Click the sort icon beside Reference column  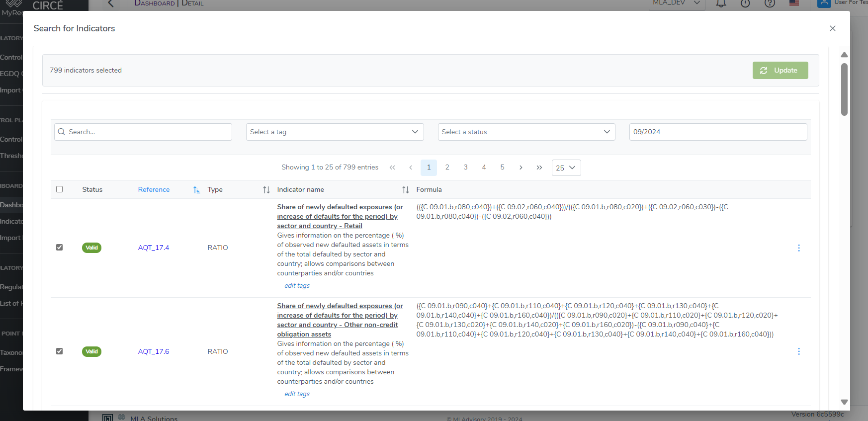click(x=196, y=190)
